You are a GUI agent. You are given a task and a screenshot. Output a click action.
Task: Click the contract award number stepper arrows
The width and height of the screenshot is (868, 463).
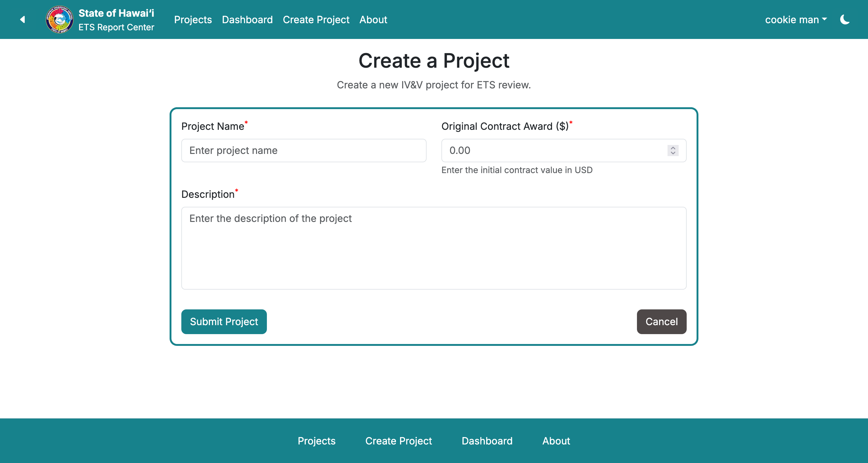click(x=673, y=151)
